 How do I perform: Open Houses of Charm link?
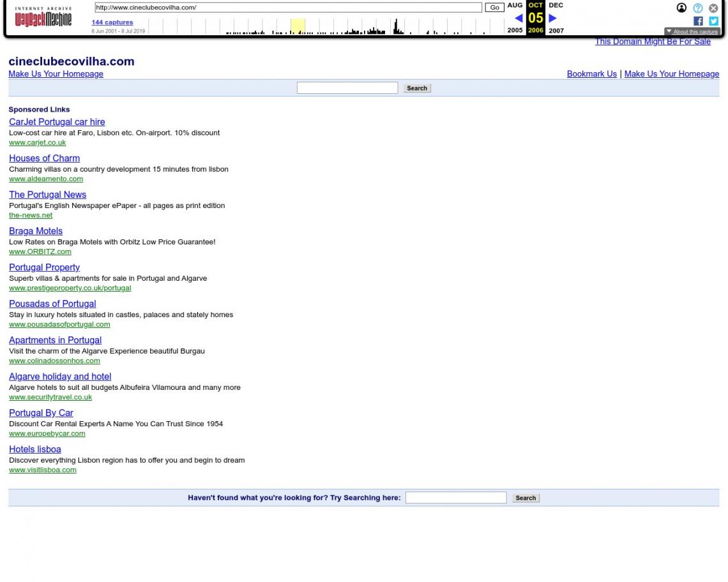(x=44, y=158)
